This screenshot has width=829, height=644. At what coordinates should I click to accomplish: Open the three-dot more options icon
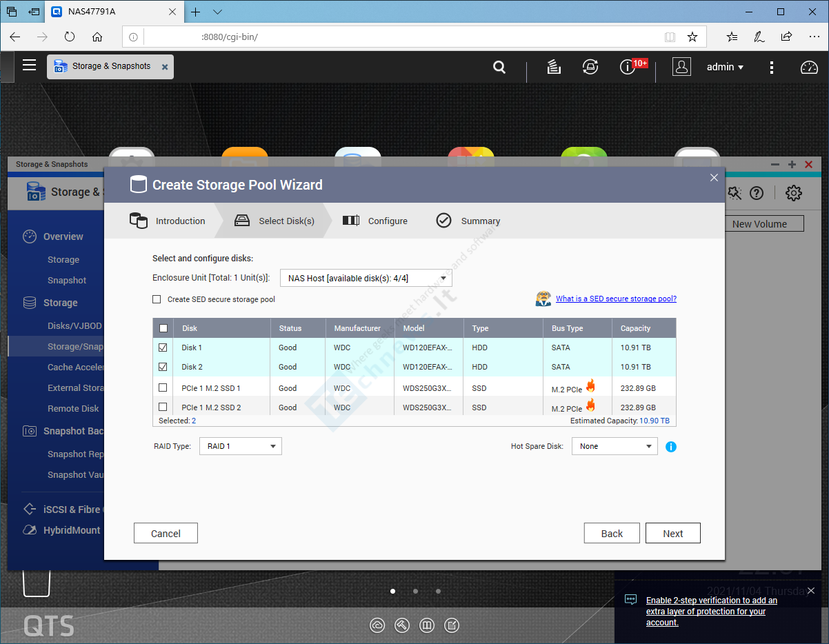point(772,68)
